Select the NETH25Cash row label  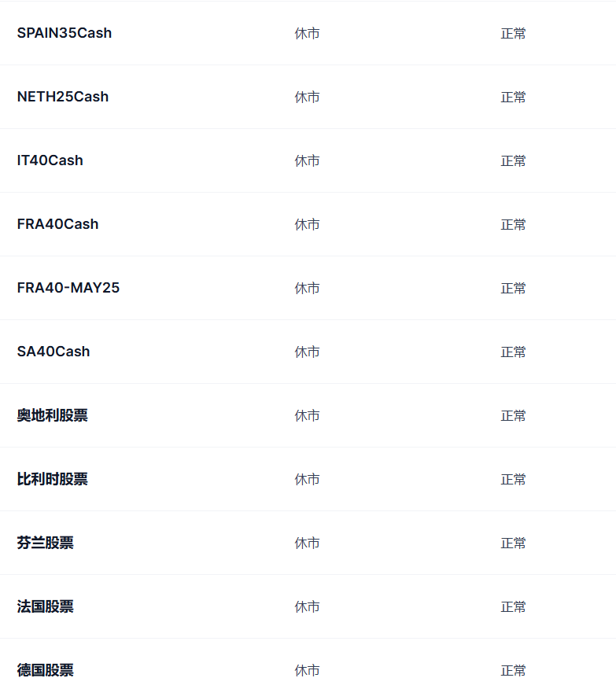(63, 97)
